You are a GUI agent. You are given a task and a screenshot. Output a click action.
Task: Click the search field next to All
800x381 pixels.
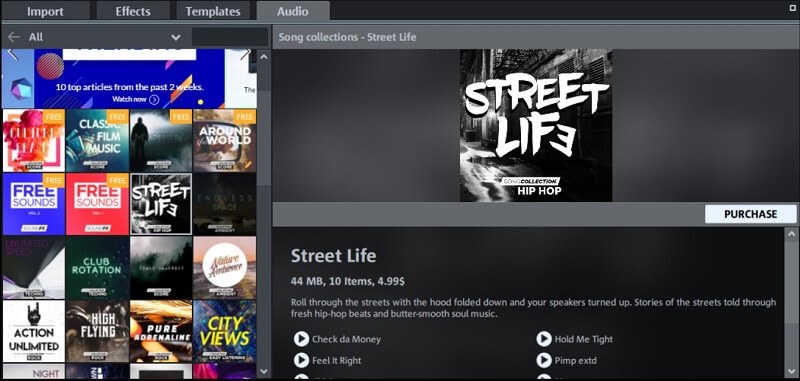[230, 37]
